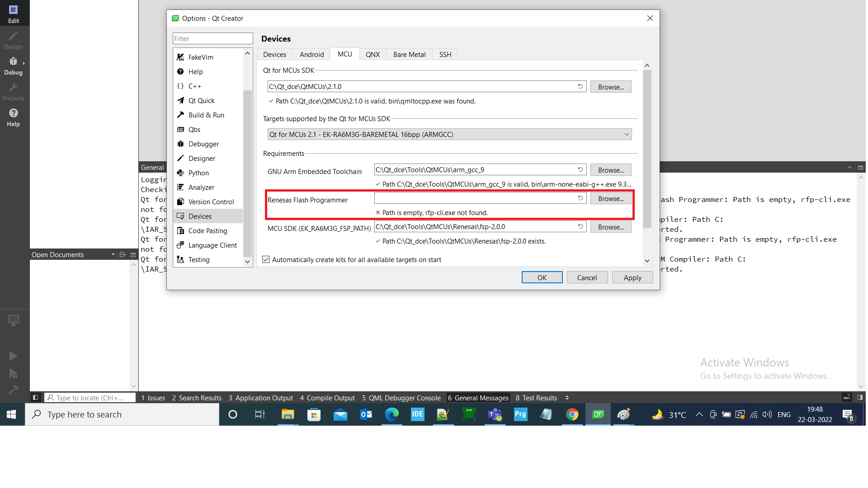Open the Debugger options category
This screenshot has height=488, width=868.
tap(203, 144)
